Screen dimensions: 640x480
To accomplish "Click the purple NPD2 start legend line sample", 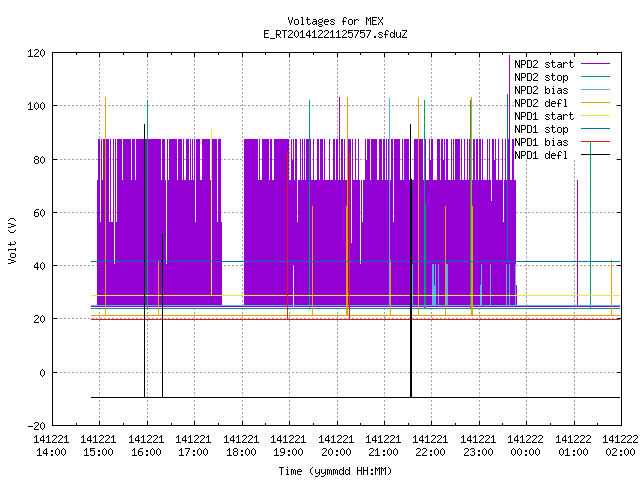I will click(x=595, y=64).
